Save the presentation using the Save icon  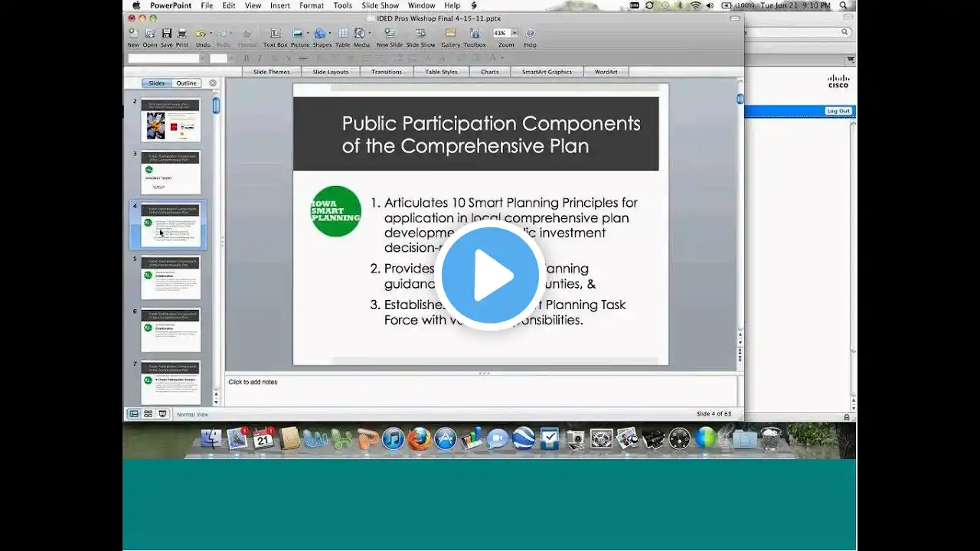click(x=166, y=34)
